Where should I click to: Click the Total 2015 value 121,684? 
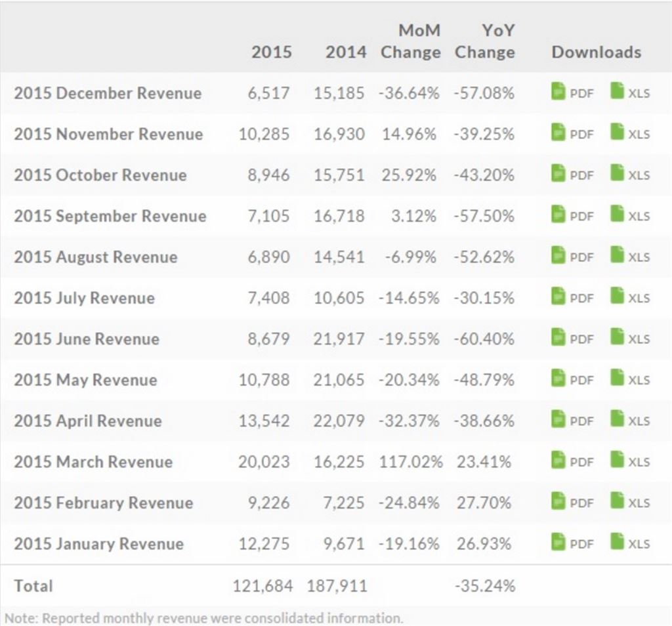point(262,585)
